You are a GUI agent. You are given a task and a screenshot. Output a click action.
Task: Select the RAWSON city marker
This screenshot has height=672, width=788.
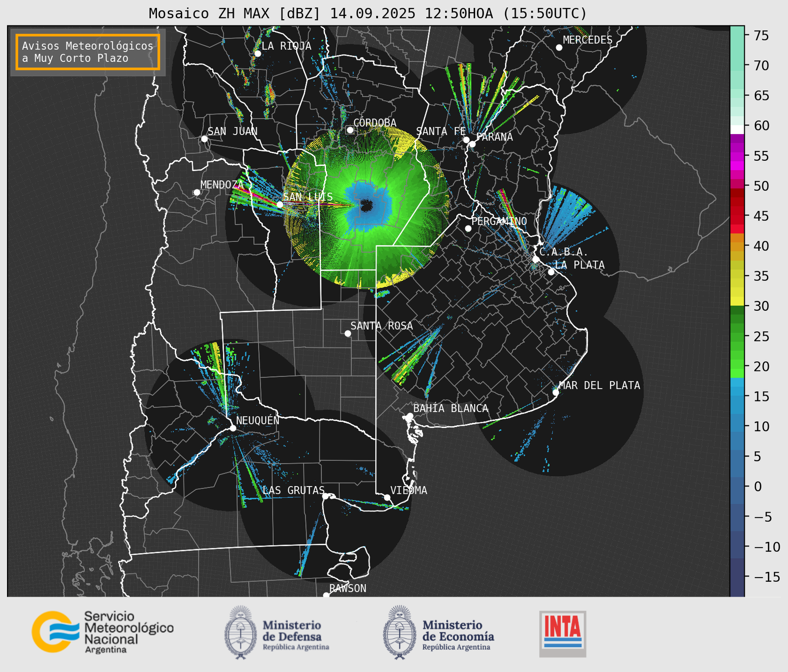point(326,595)
